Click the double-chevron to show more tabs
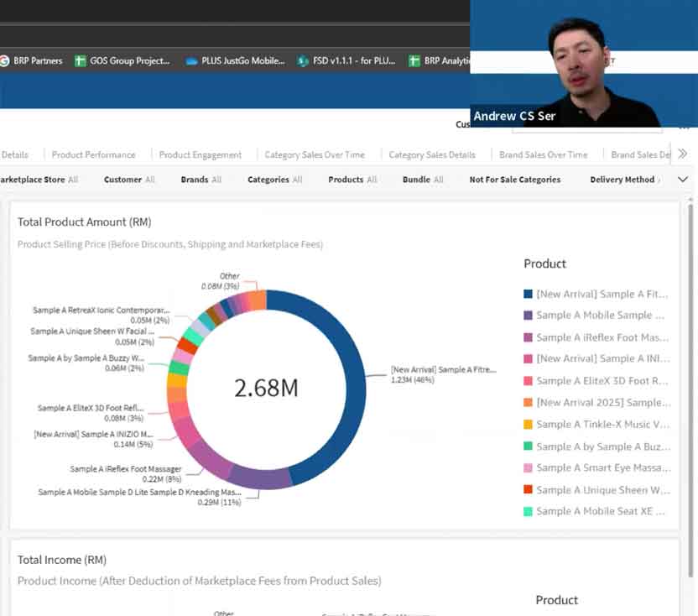The image size is (698, 616). click(683, 154)
